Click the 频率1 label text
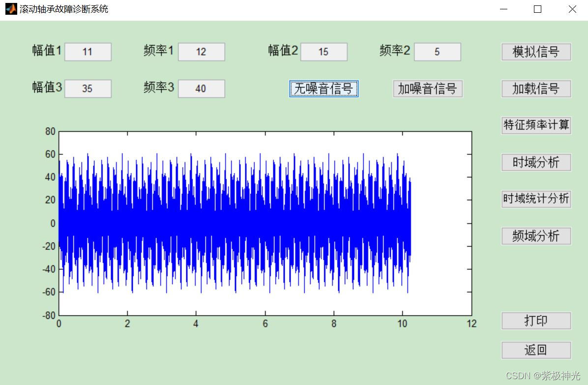Screen dimensions: 588x385 pos(159,51)
